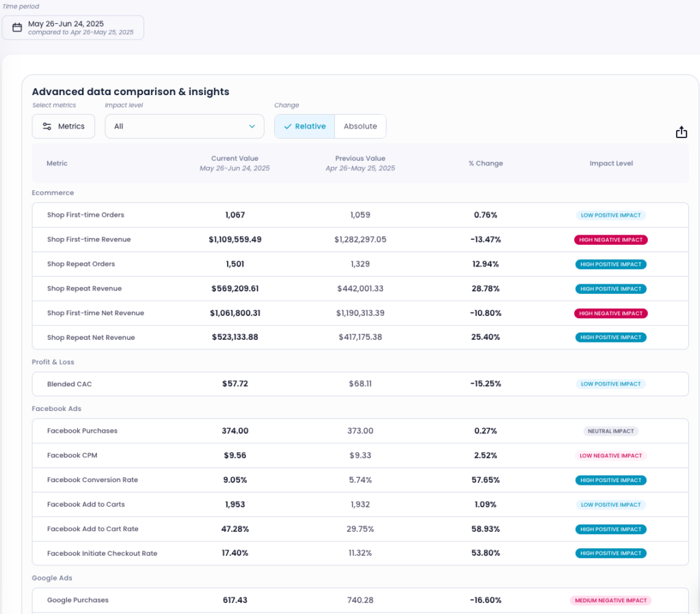Click the Google Purchases value 617.43

click(235, 600)
